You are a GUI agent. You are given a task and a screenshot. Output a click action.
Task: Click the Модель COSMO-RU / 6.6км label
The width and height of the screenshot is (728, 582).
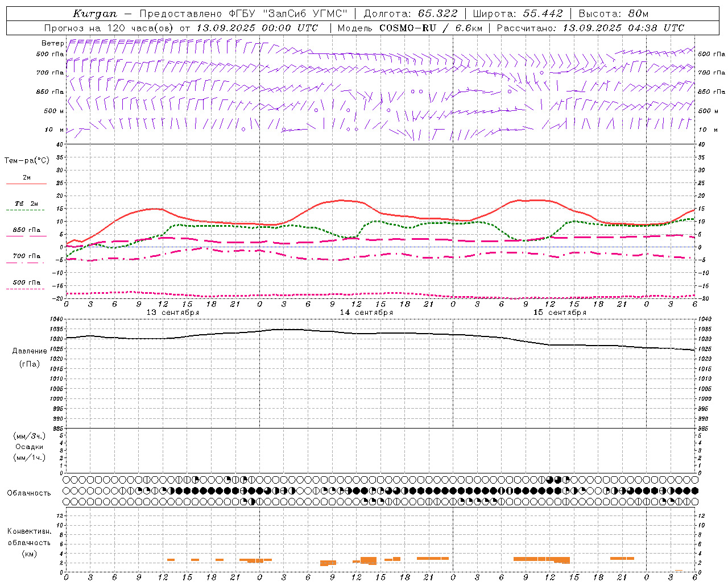pos(409,28)
